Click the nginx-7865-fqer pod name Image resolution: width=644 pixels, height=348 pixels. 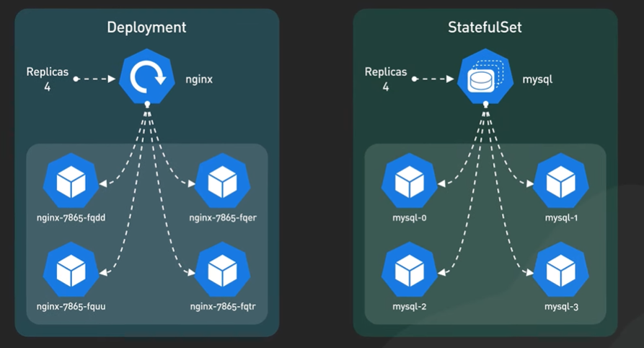(223, 218)
